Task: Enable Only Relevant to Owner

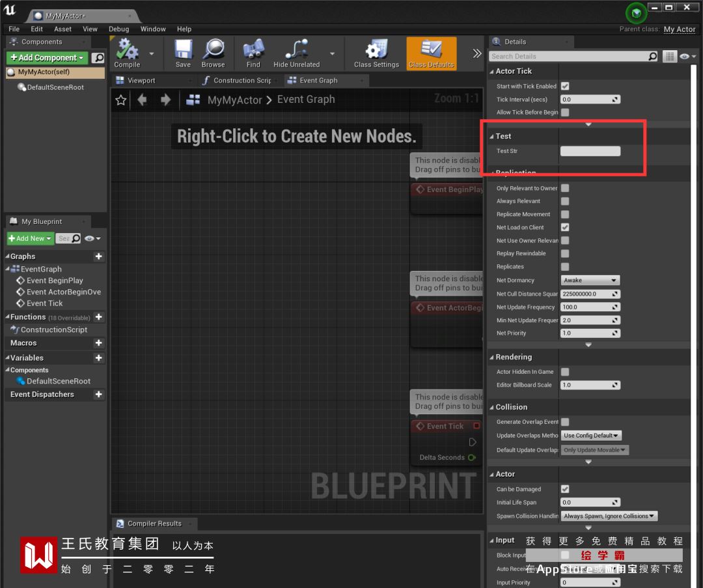Action: pyautogui.click(x=565, y=188)
